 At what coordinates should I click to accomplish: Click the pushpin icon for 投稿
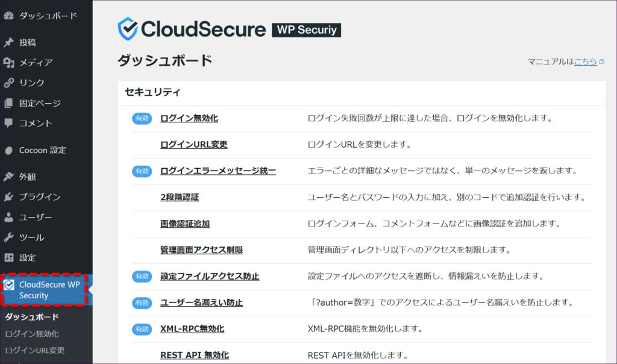(x=8, y=43)
